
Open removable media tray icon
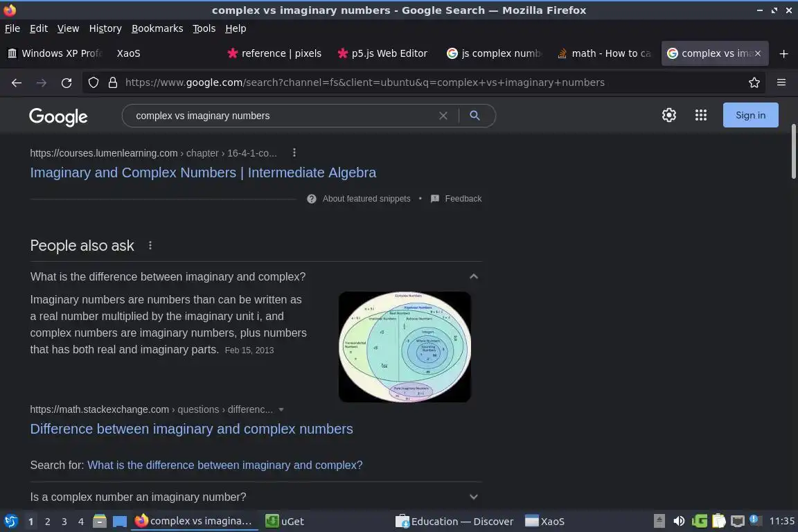[659, 521]
